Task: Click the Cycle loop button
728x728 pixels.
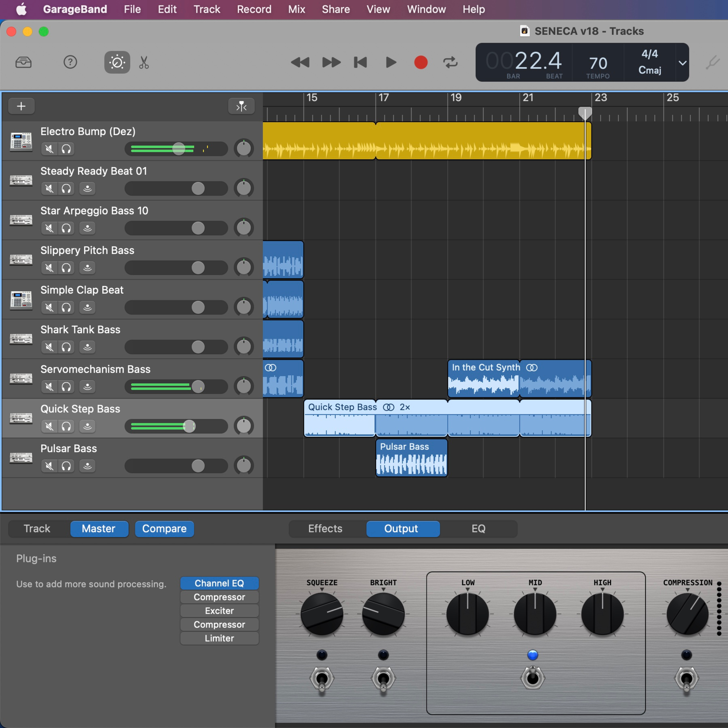Action: [450, 62]
